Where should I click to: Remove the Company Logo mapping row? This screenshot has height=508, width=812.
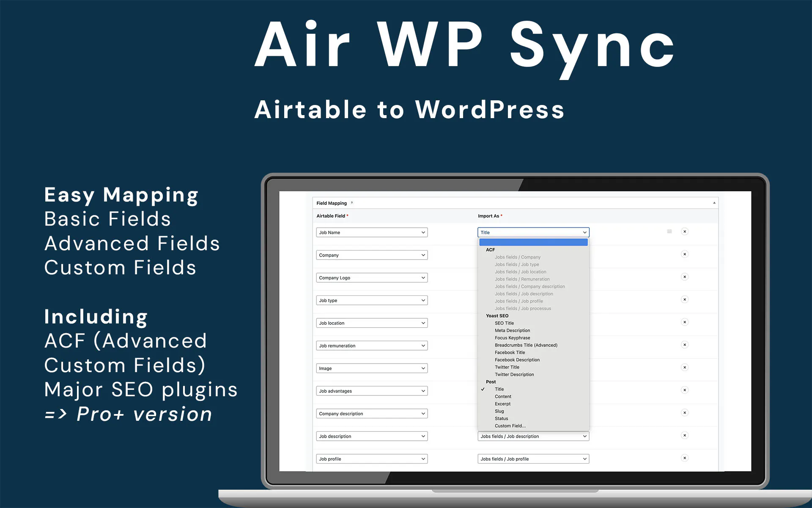click(685, 277)
